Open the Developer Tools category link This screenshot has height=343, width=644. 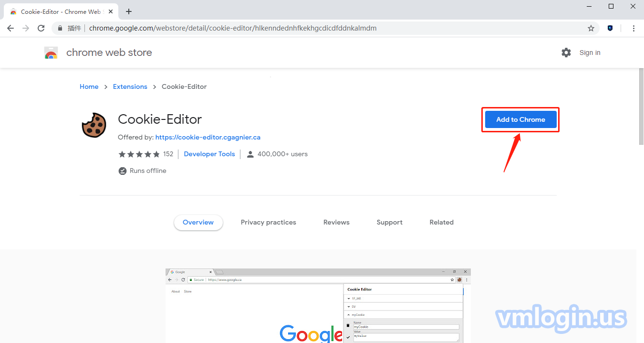tap(209, 154)
